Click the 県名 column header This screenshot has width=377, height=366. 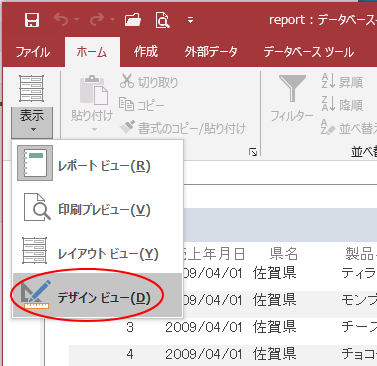[284, 254]
